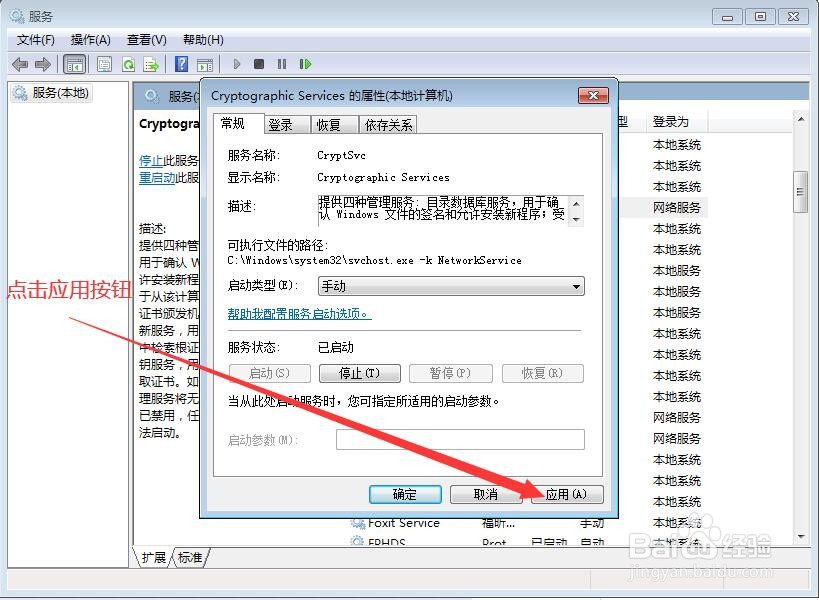The image size is (819, 600).
Task: Click the Properties toolbar icon
Action: coord(104,64)
